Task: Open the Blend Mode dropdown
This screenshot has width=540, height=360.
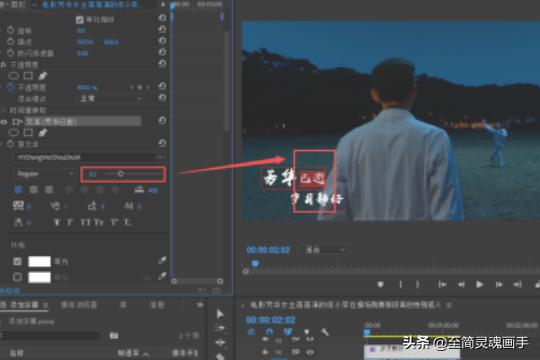Action: pos(111,99)
